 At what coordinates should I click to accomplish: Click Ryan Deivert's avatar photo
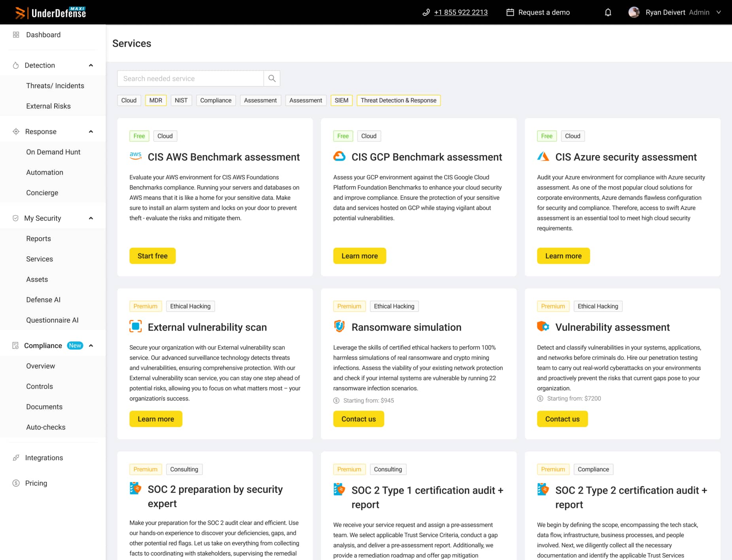pos(634,12)
